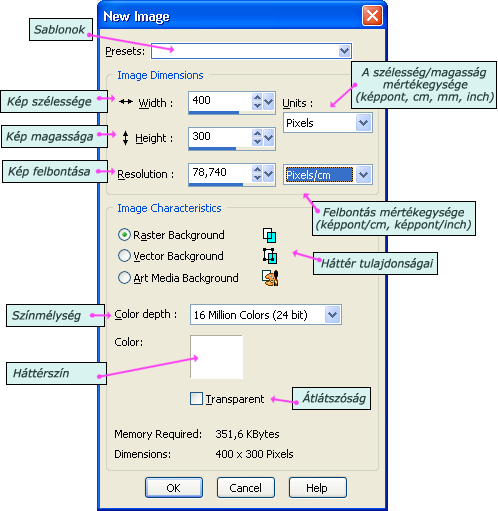
Task: Click the Presets label
Action: (x=125, y=51)
